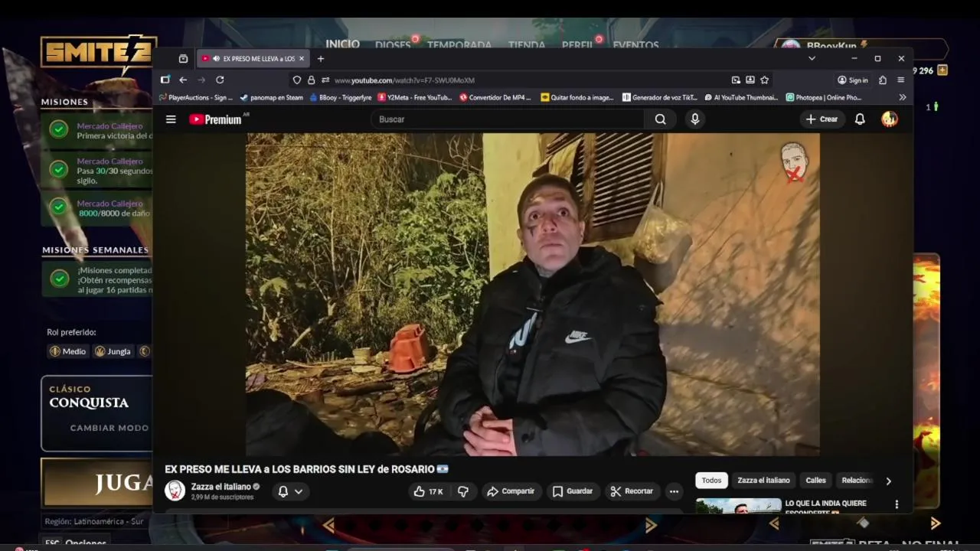Screen dimensions: 980x551
Task: Click the video player frame
Action: pos(532,295)
